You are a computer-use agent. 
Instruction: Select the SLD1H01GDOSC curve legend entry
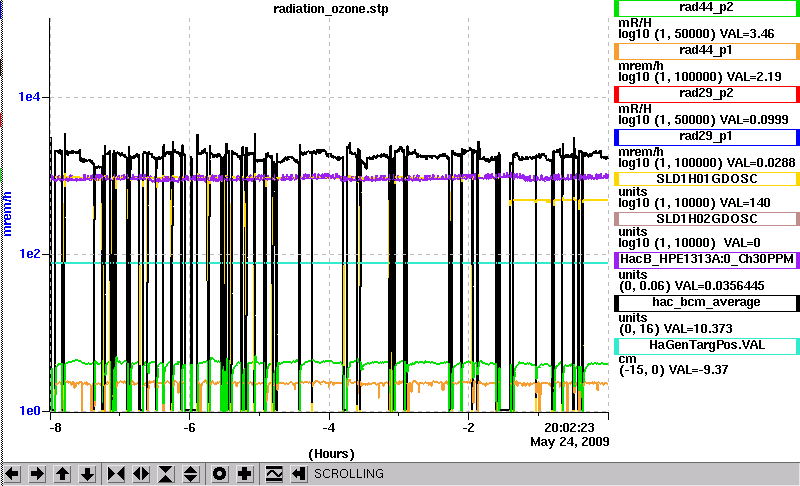pos(707,179)
